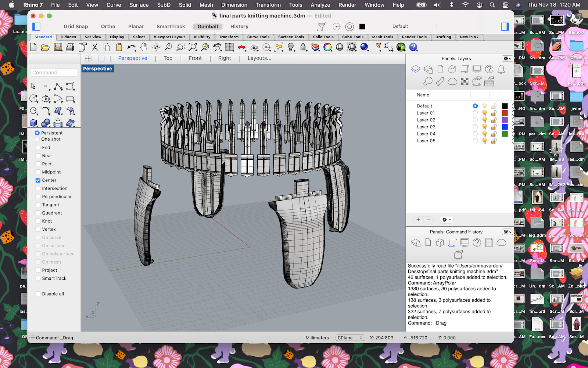Click the Cut scissors icon

pos(95,47)
